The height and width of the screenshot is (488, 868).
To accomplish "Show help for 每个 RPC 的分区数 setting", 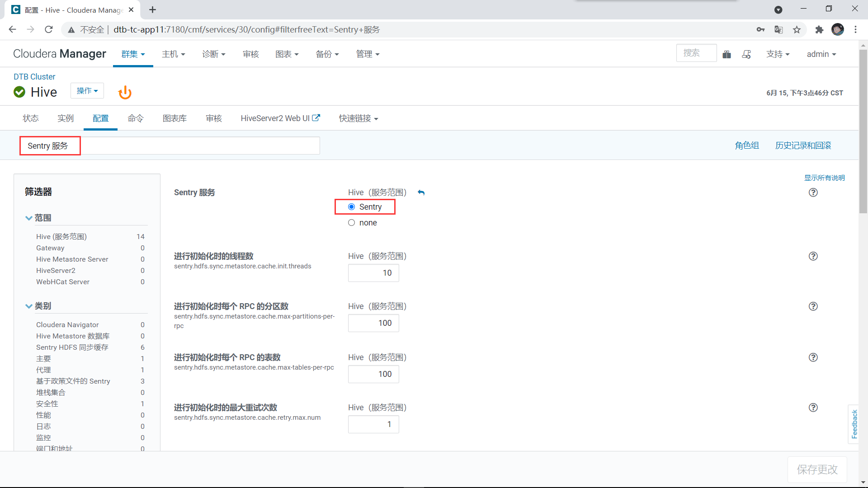I will pyautogui.click(x=813, y=306).
